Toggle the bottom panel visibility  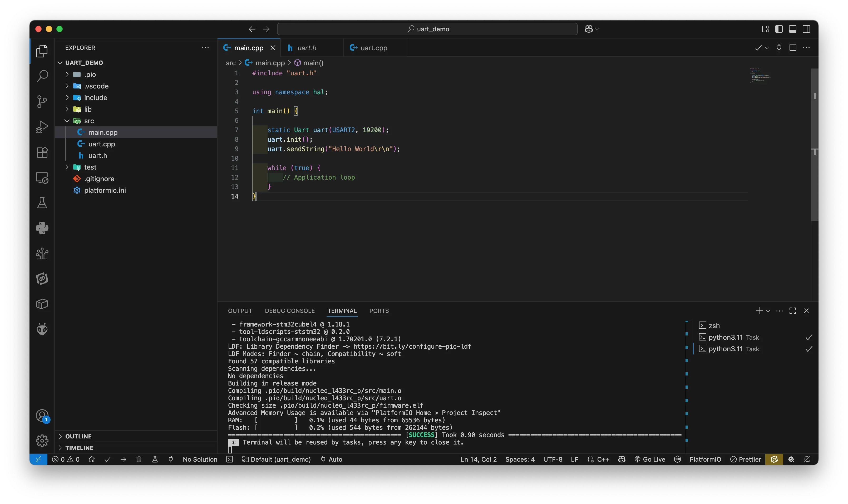tap(793, 29)
